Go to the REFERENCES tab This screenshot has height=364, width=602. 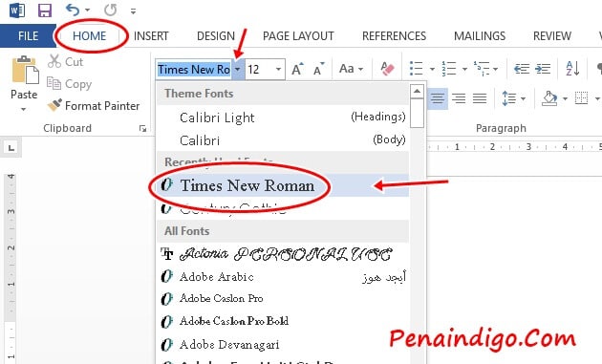point(395,35)
